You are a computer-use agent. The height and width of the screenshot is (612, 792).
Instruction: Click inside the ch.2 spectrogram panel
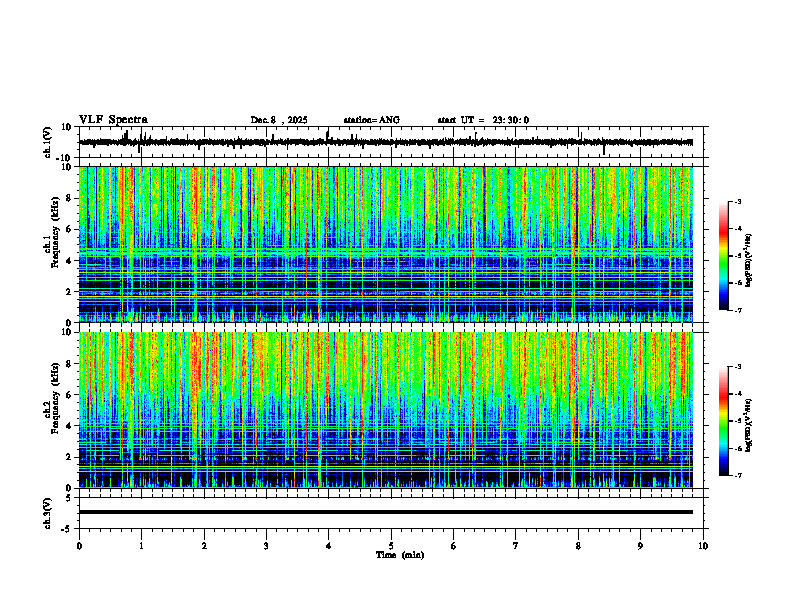(386, 410)
